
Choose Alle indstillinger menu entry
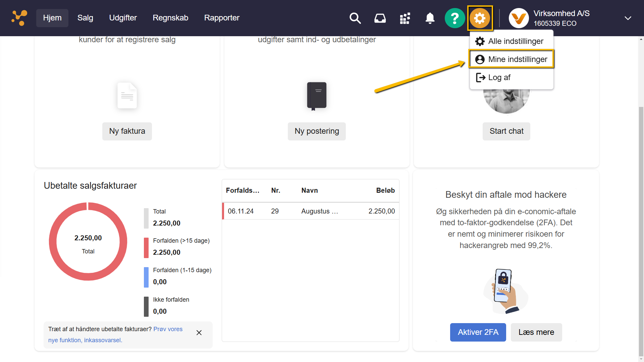coord(511,41)
